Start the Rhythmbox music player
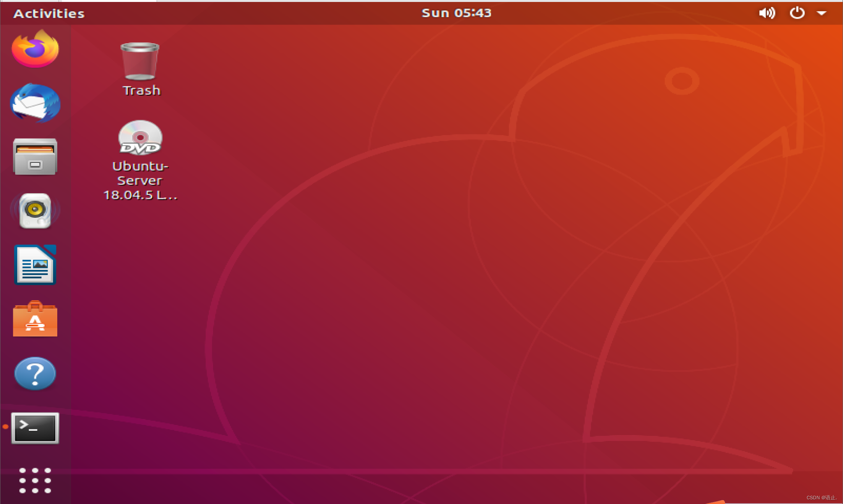Viewport: 843px width, 504px height. tap(35, 211)
